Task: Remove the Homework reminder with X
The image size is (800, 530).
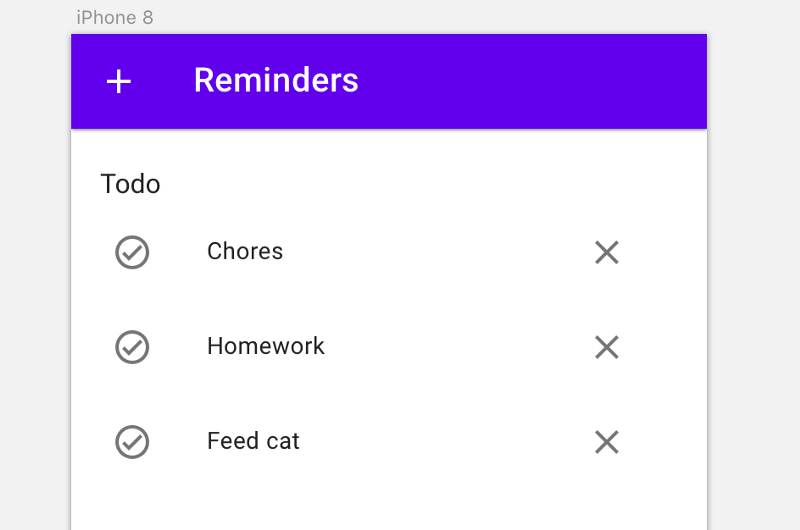Action: coord(607,347)
